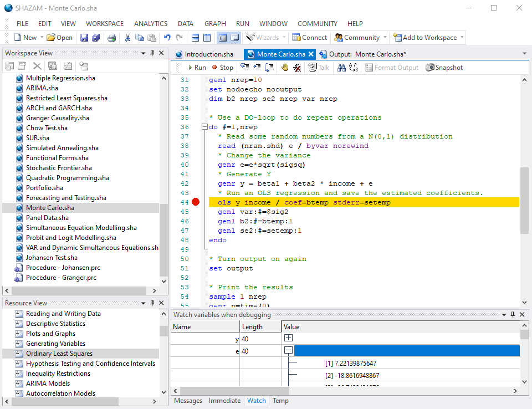Pin the Workspace View panel
The height and width of the screenshot is (409, 532).
pos(152,53)
